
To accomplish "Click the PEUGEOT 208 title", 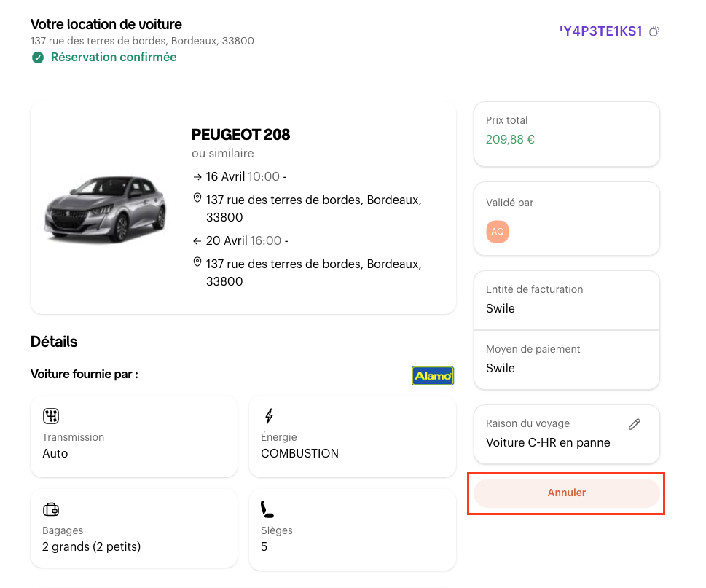I will click(240, 135).
